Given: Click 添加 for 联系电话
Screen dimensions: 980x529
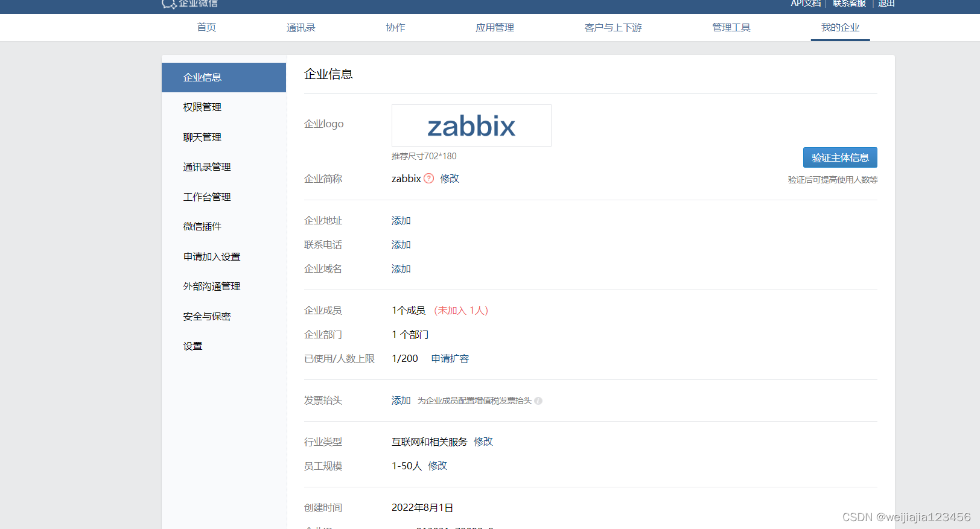Looking at the screenshot, I should pyautogui.click(x=401, y=245).
